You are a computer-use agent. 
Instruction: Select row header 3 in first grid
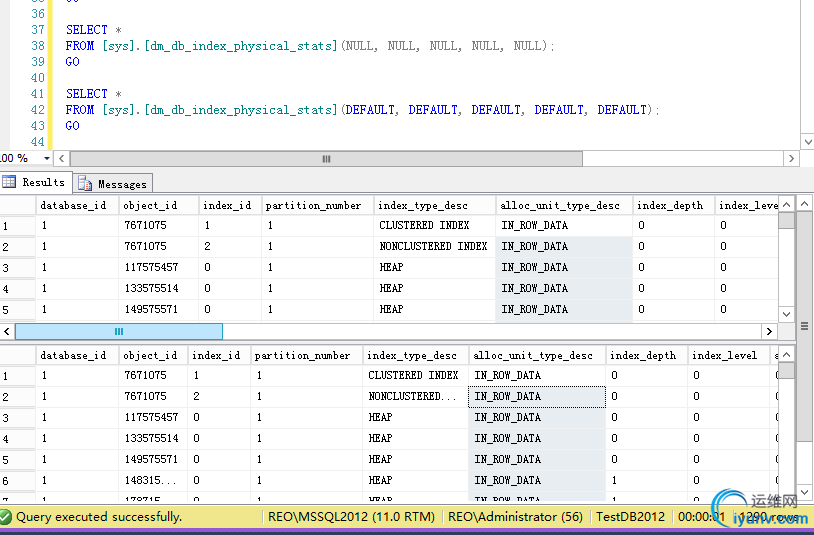[x=18, y=268]
